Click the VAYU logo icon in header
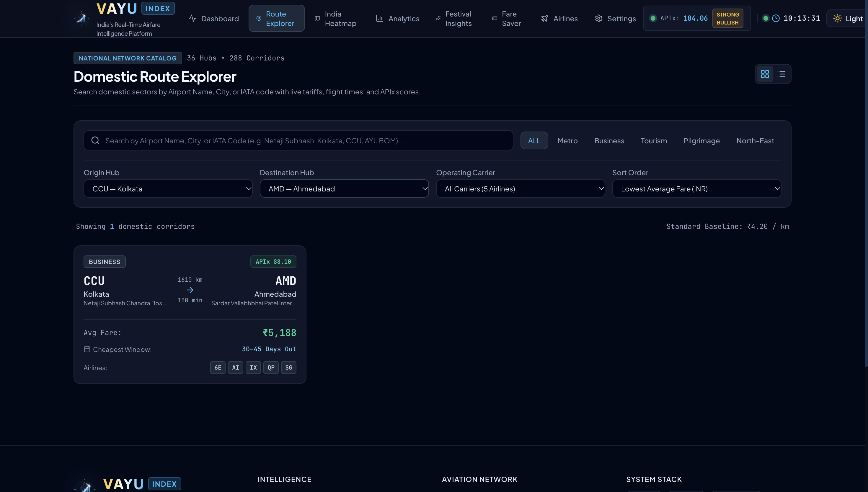The image size is (868, 492). 81,18
